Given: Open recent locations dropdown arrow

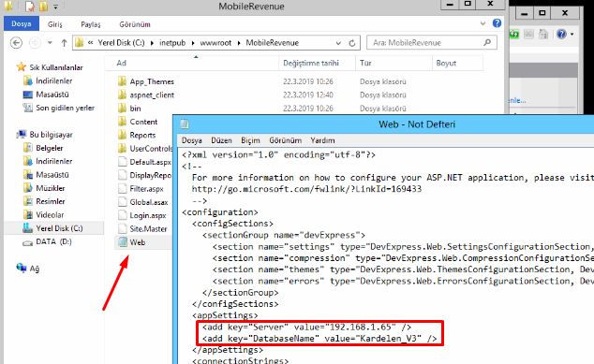Looking at the screenshot, I should pyautogui.click(x=50, y=43).
